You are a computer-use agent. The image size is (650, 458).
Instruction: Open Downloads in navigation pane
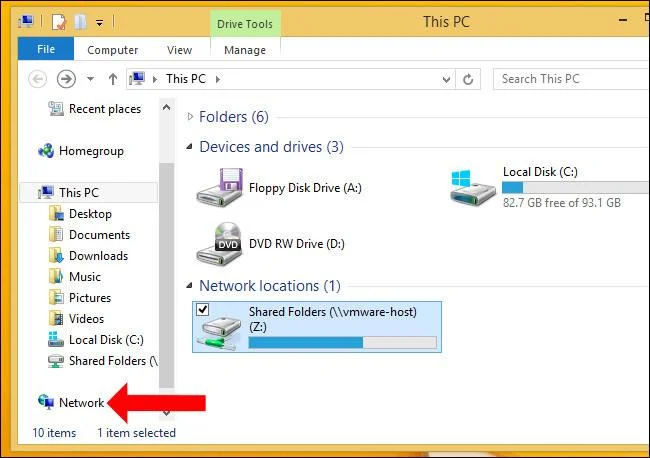[88, 256]
